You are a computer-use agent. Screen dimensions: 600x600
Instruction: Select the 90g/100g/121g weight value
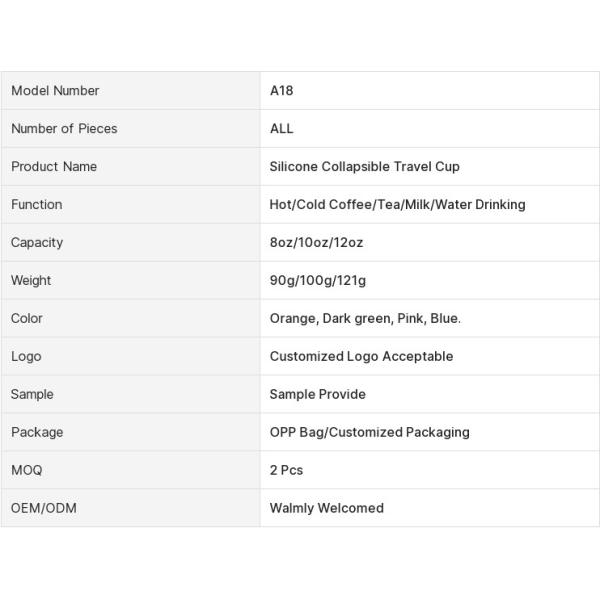[318, 281]
